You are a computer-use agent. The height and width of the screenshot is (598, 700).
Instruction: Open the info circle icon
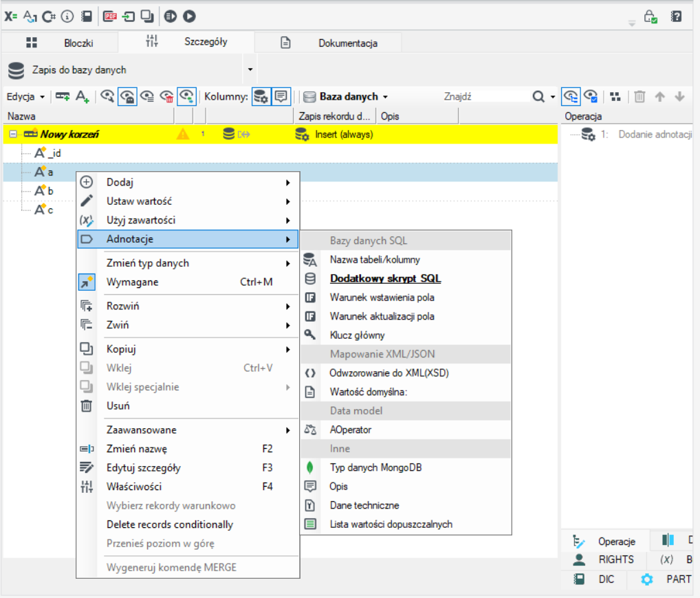[67, 16]
